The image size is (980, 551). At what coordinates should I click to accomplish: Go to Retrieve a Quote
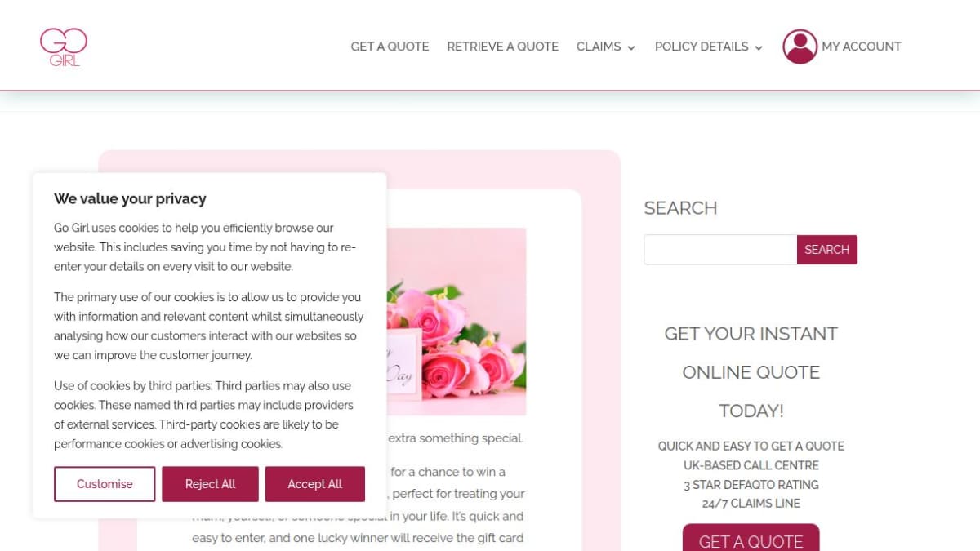pyautogui.click(x=502, y=47)
